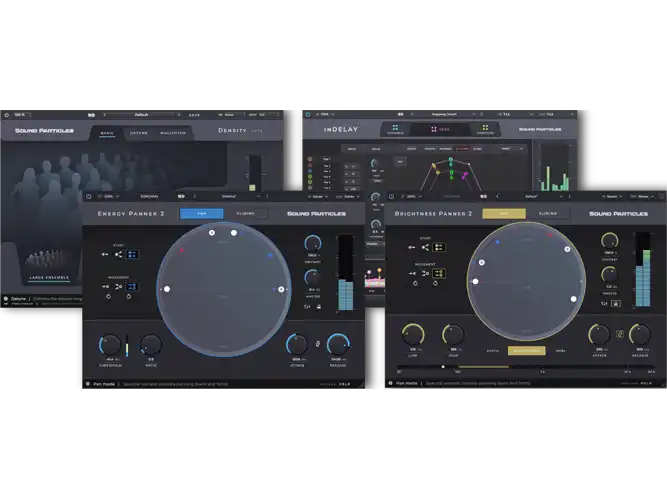Toggle lock icon below Energy Panner Master knob

point(319,306)
